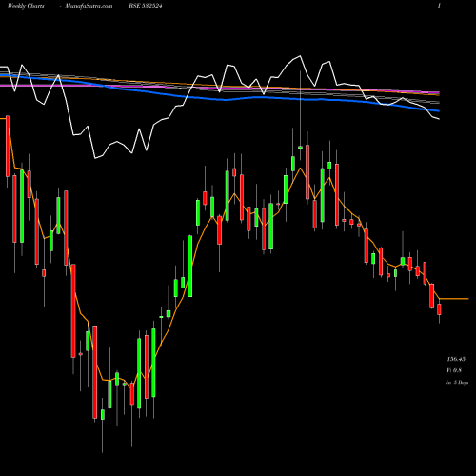Screen dimensions: 476x476
Task: Click the "MunafaSutra.com" site label
Action: (89, 6)
